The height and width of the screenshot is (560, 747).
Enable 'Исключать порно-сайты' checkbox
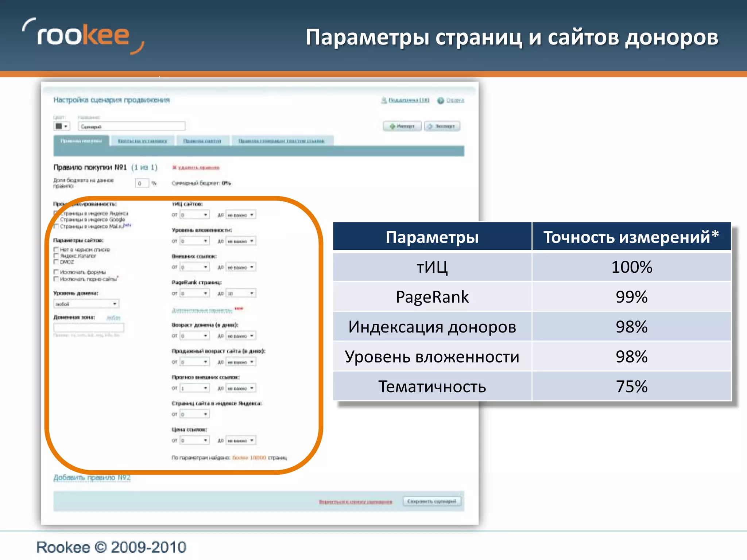click(x=56, y=279)
